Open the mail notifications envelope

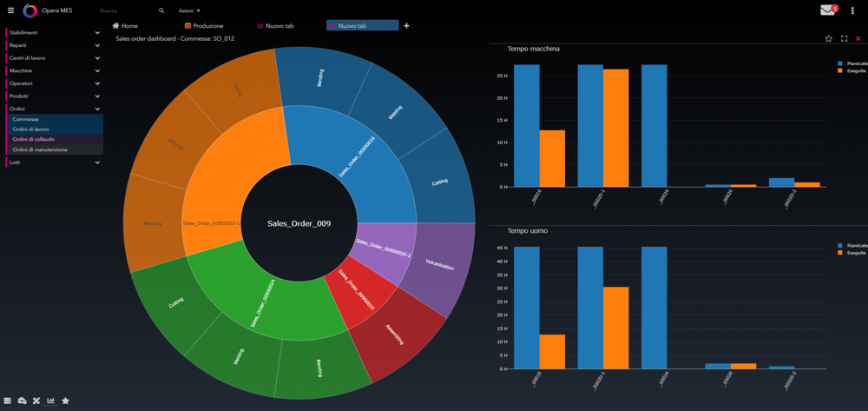pos(827,10)
